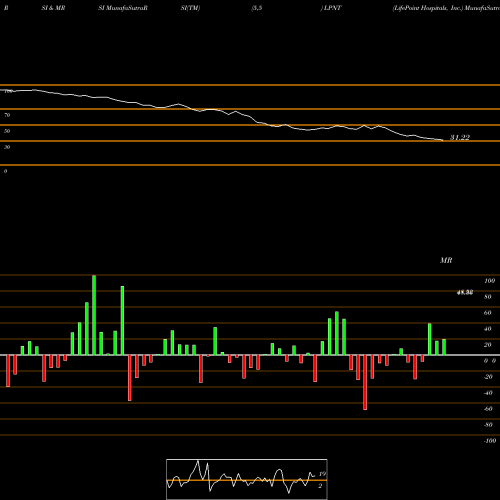Open the mini overview chart thumbnail

[x=247, y=479]
